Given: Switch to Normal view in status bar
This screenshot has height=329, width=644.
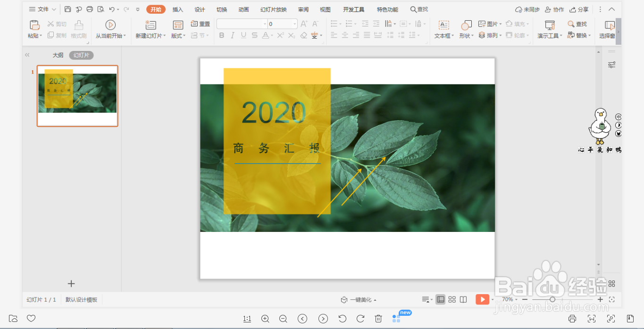Looking at the screenshot, I should tap(440, 299).
